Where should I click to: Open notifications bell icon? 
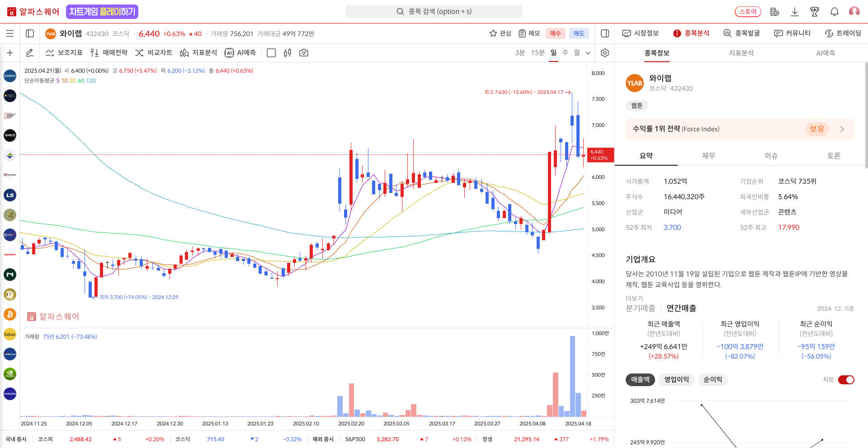835,12
